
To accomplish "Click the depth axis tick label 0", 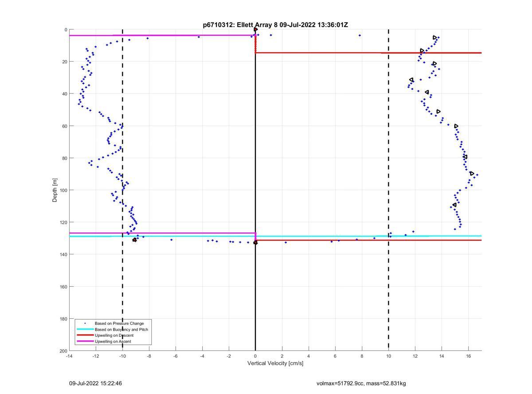I will click(66, 30).
